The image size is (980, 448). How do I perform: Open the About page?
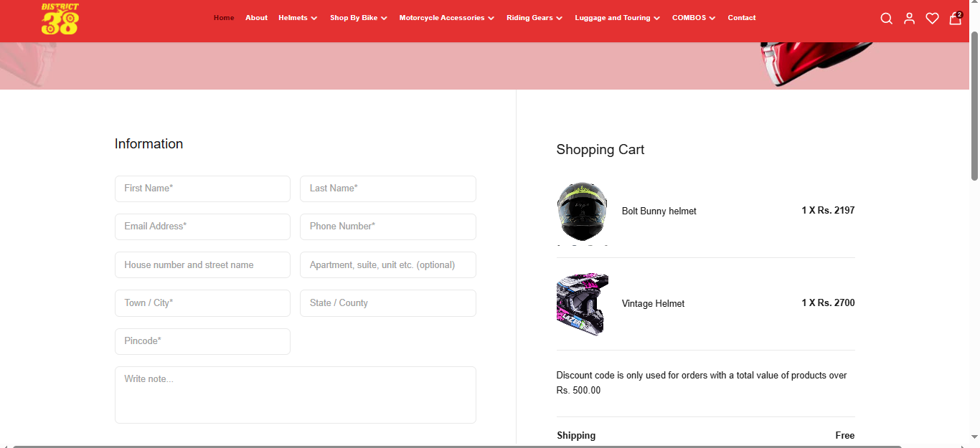(x=256, y=18)
